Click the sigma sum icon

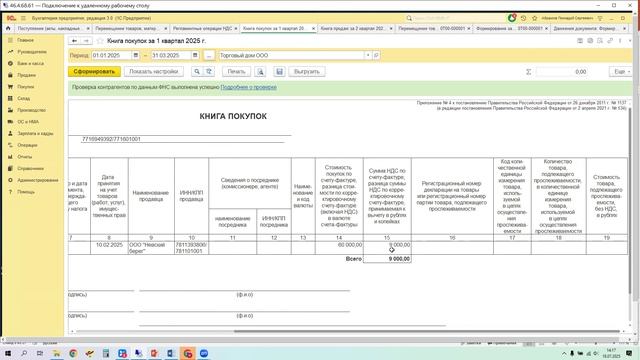[528, 72]
